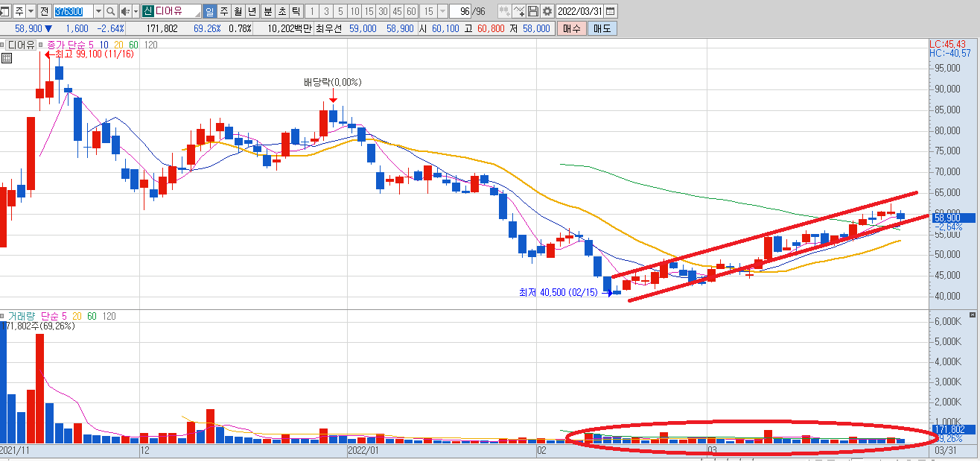Click the 디어유 chart legend label
Viewport: 980px width, 468px height.
pos(22,45)
